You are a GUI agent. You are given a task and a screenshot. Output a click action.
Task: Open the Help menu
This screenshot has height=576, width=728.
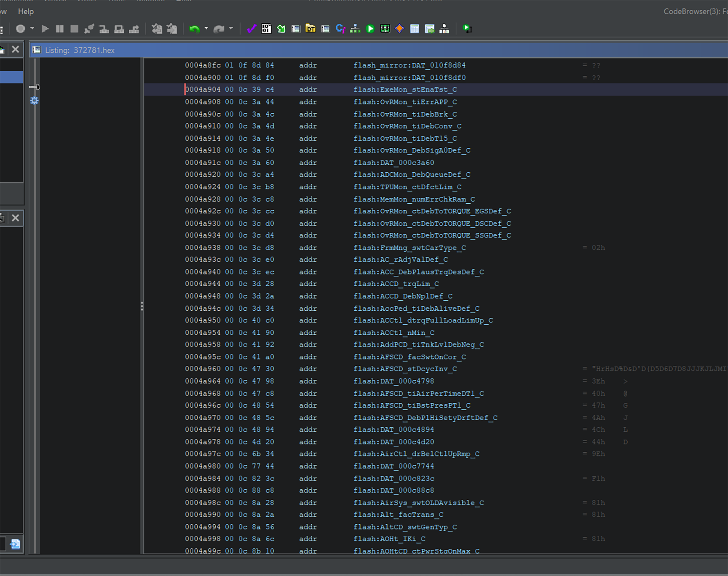pyautogui.click(x=26, y=11)
